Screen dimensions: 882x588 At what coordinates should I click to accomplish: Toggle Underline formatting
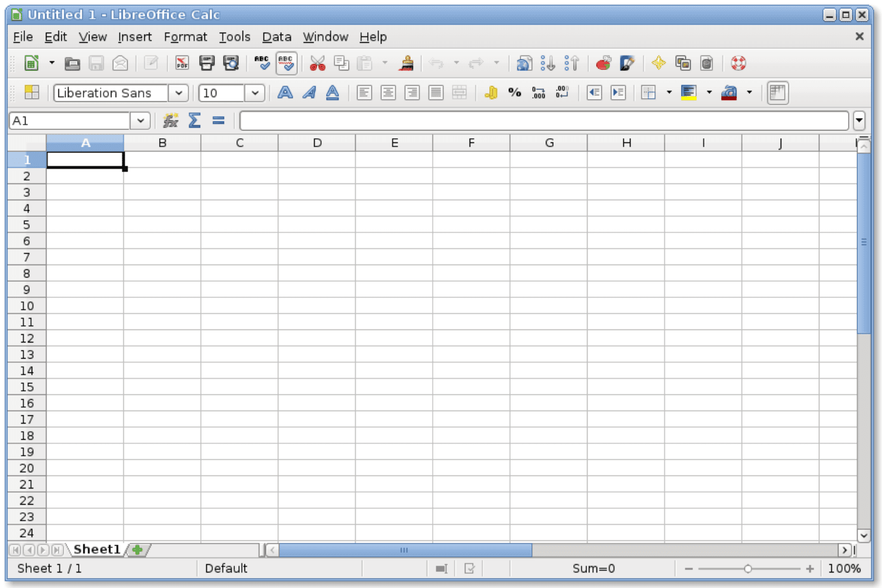click(x=333, y=93)
